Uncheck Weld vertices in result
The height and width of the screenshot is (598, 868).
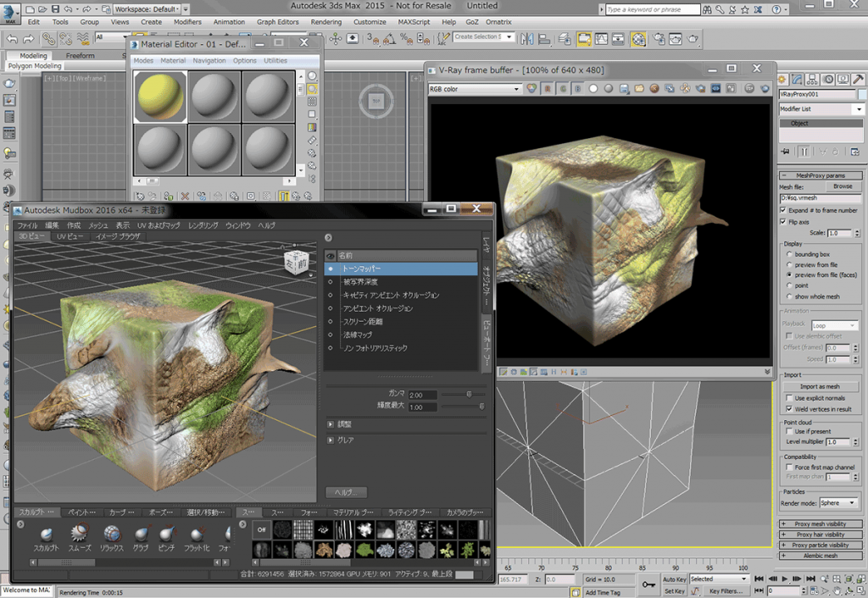tap(788, 409)
